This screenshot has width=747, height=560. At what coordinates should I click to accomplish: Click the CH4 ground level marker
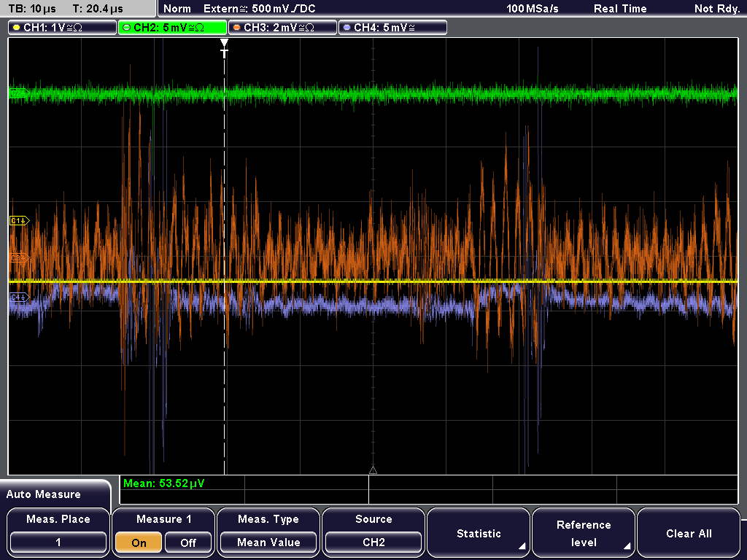coord(20,297)
